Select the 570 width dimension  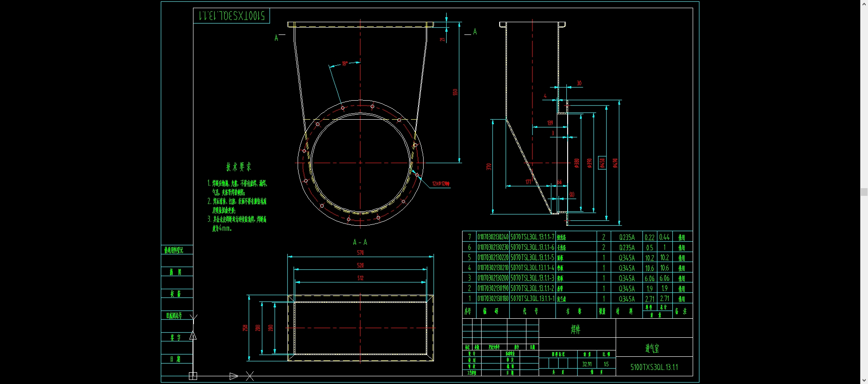point(361,253)
